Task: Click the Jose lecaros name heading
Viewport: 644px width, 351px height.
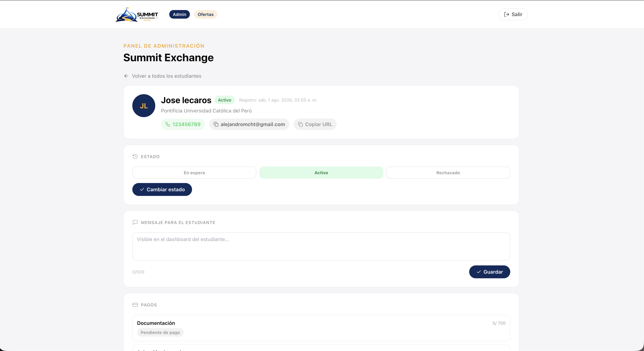Action: [186, 100]
